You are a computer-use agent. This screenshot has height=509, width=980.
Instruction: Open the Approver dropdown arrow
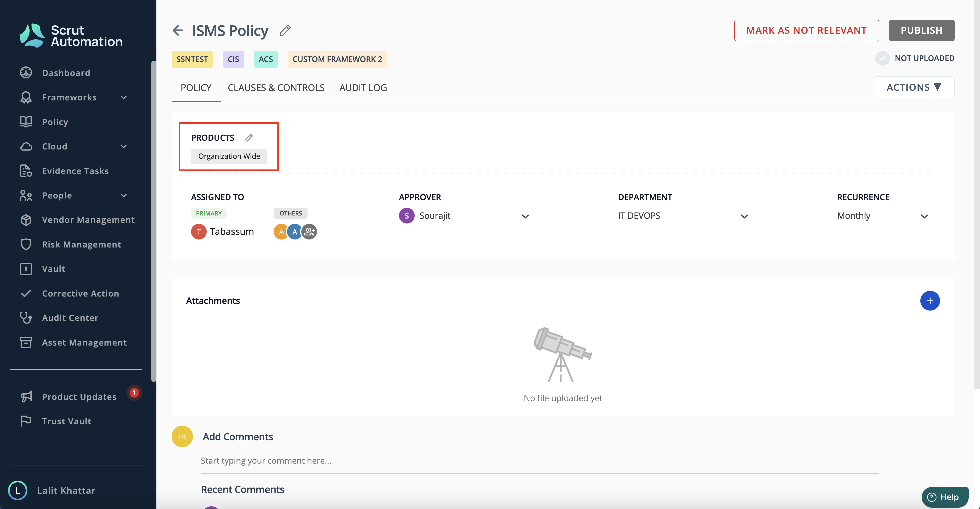[525, 216]
